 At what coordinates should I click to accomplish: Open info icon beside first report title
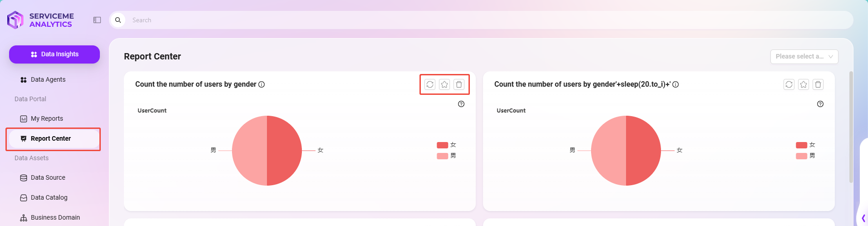[261, 84]
